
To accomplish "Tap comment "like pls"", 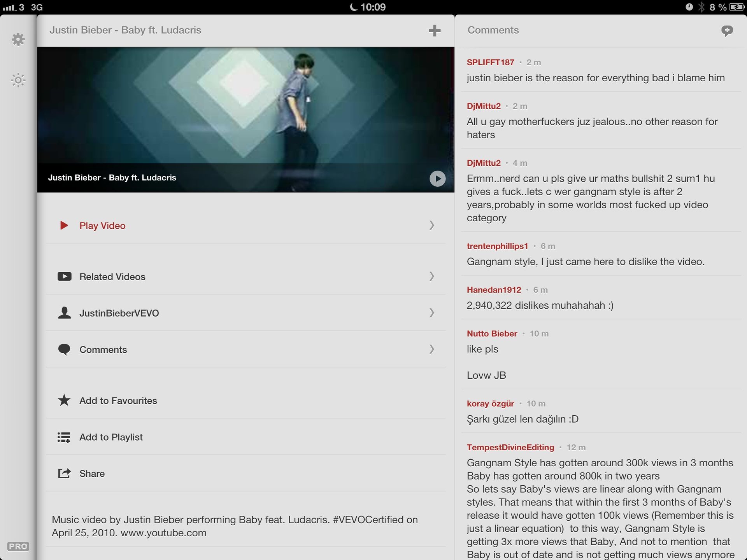I will click(482, 349).
